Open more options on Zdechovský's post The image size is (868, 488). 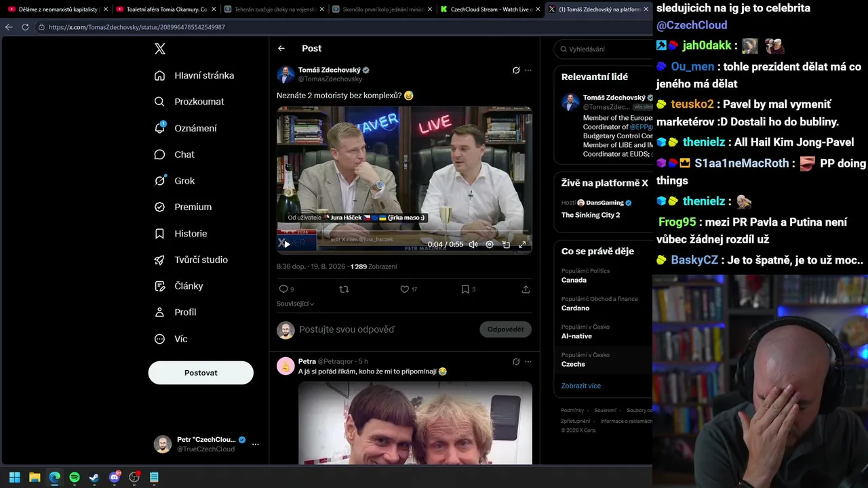click(x=528, y=70)
